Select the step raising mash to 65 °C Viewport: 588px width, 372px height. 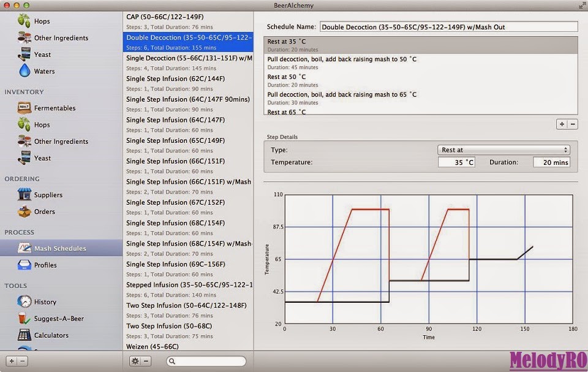(421, 98)
